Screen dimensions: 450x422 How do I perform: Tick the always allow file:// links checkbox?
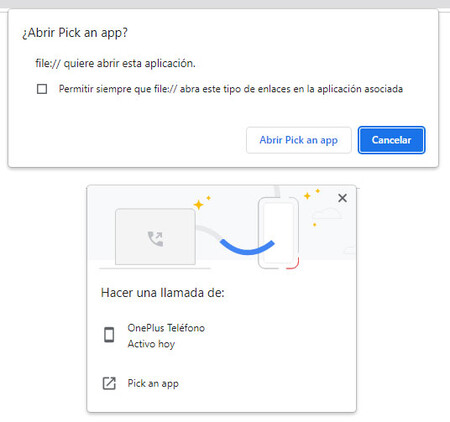point(42,89)
